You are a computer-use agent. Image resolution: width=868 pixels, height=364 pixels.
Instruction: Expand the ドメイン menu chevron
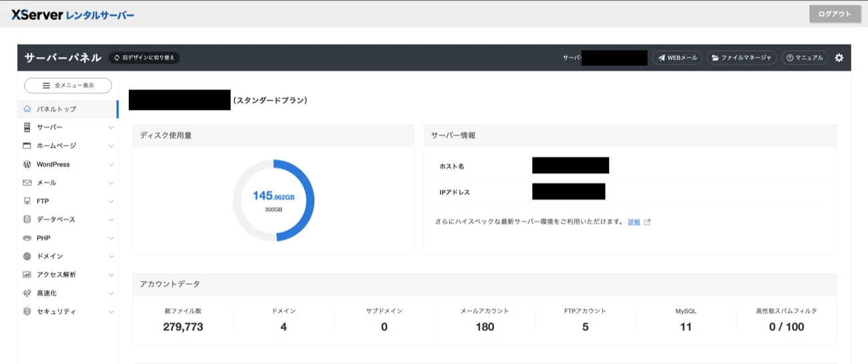[111, 256]
